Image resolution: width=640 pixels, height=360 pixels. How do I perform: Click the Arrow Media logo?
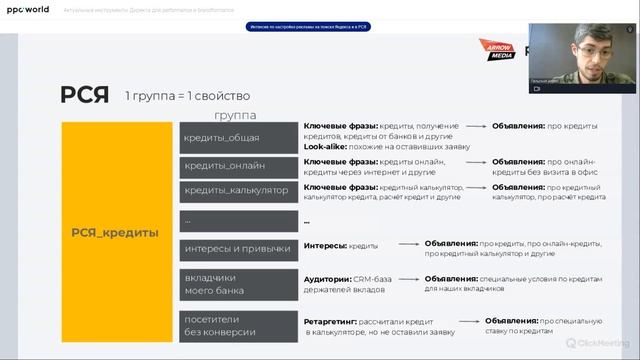tap(497, 50)
